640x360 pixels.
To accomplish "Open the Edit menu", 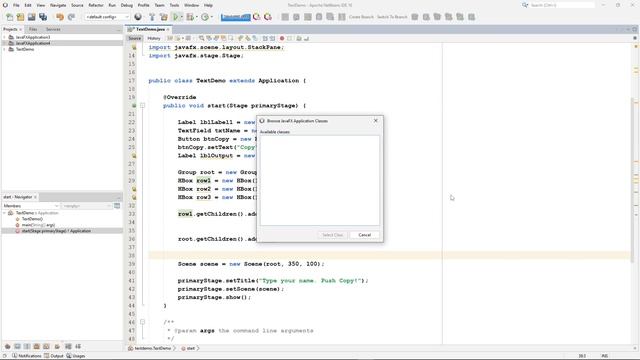I will (x=28, y=5).
